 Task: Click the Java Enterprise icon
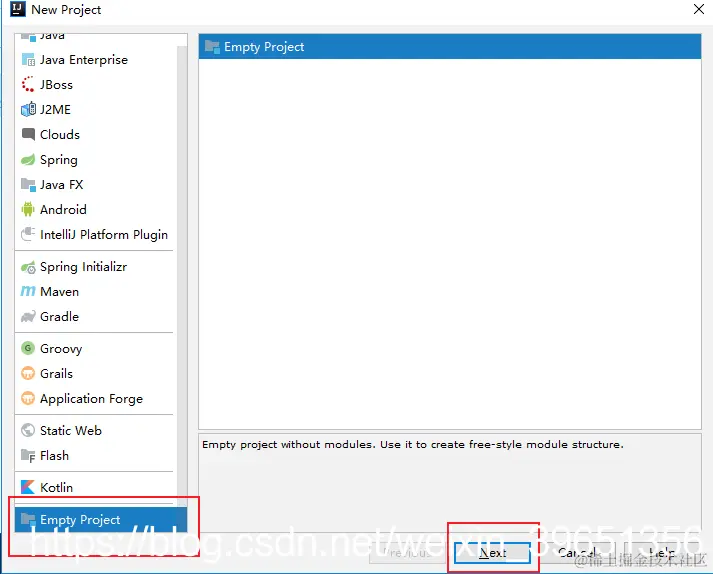click(28, 60)
